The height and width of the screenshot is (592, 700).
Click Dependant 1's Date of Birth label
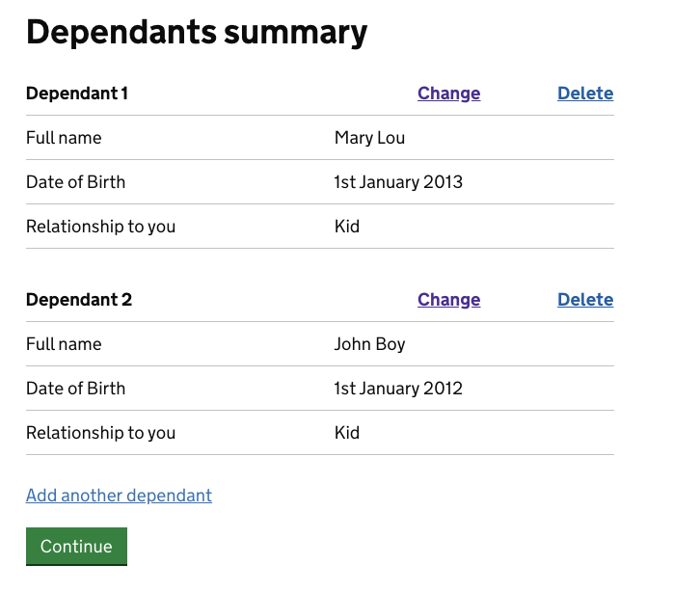point(75,182)
